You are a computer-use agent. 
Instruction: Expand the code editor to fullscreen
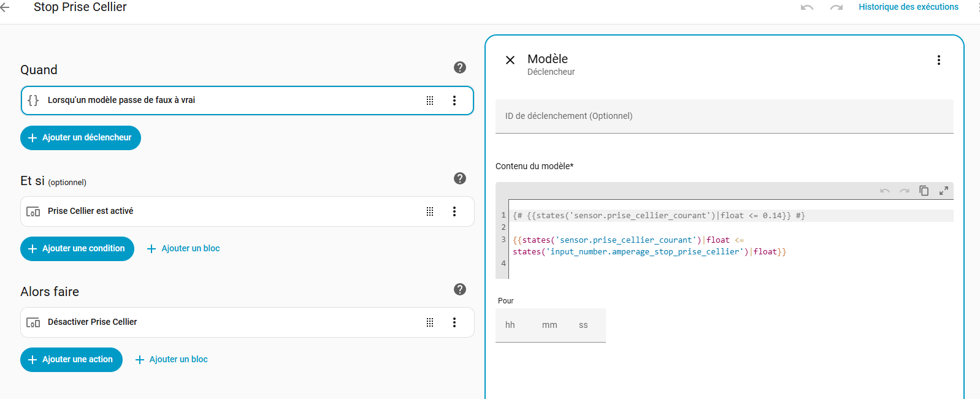pyautogui.click(x=943, y=191)
